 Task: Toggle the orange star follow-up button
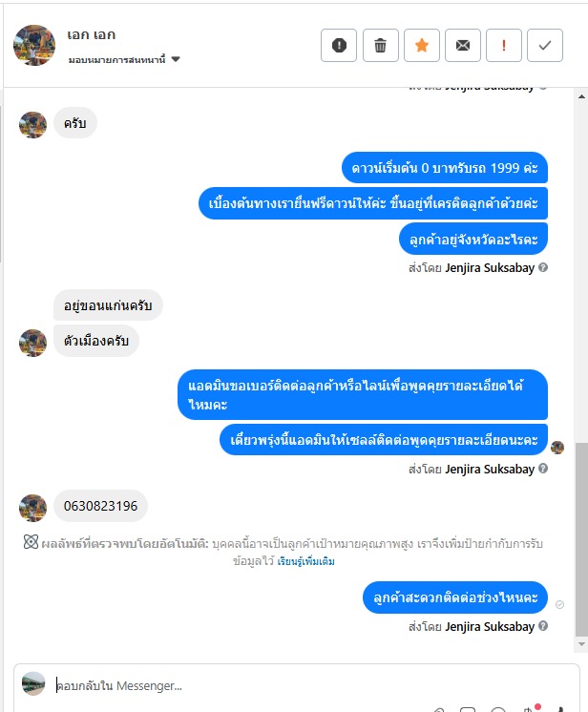tap(422, 46)
